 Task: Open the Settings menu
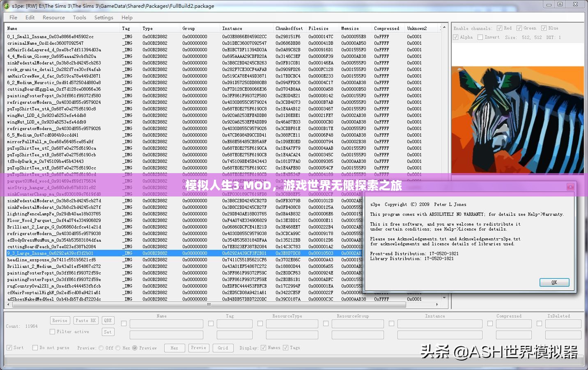tap(104, 18)
